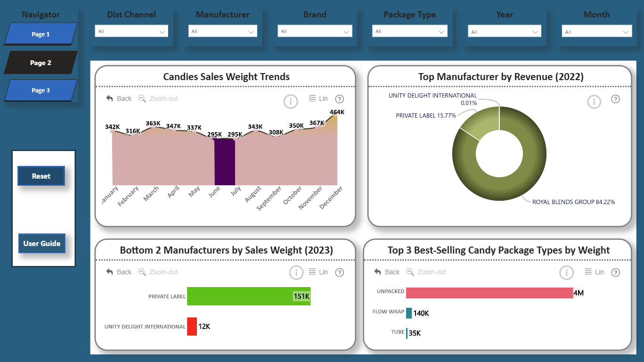
Task: Open info icon on Top Manufacturer by Revenue
Action: pyautogui.click(x=594, y=101)
